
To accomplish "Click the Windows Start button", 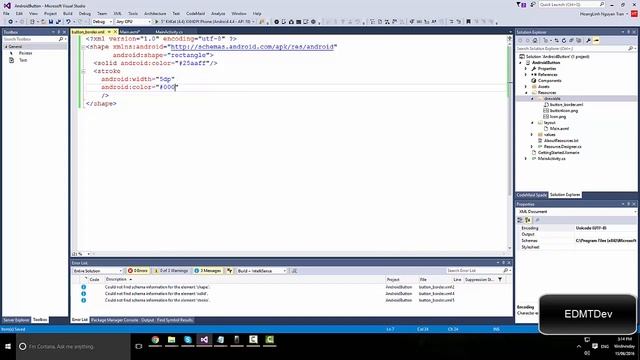I will point(8,347).
